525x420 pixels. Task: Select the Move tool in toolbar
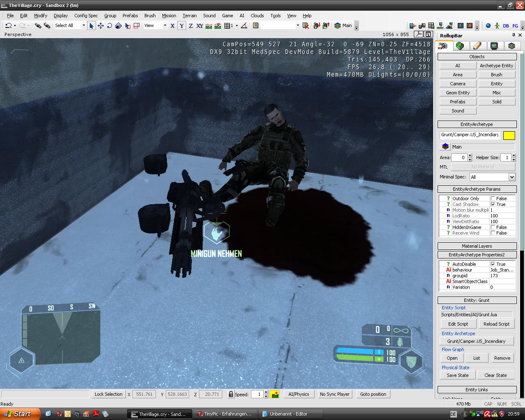pos(100,25)
